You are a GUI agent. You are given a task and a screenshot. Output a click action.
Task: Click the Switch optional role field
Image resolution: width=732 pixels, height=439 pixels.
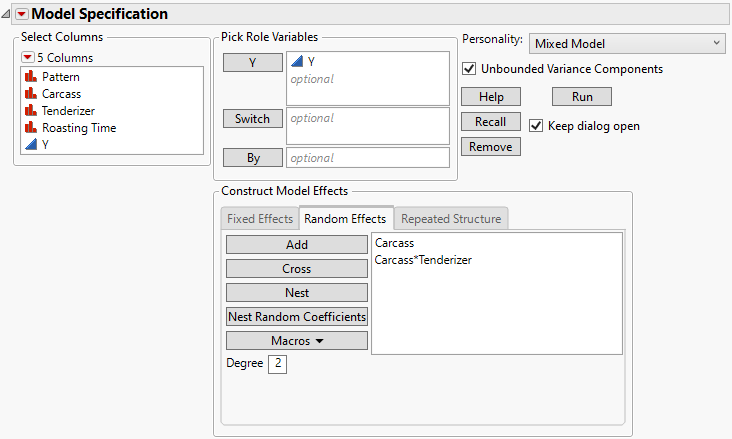pos(368,126)
